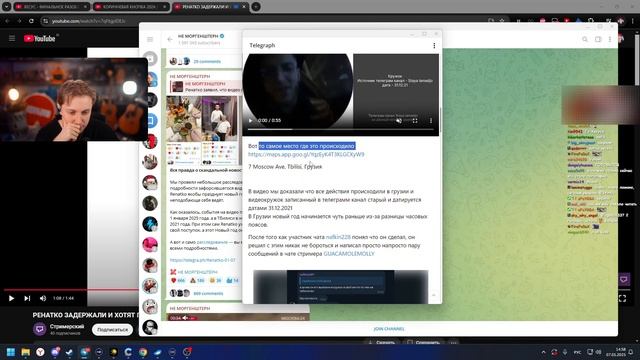
Task: Click the chat screenshot image in article
Action: pos(341,286)
